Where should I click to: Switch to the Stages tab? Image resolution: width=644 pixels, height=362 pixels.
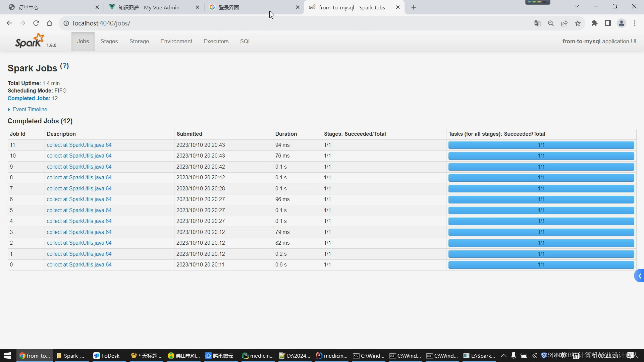pyautogui.click(x=109, y=41)
